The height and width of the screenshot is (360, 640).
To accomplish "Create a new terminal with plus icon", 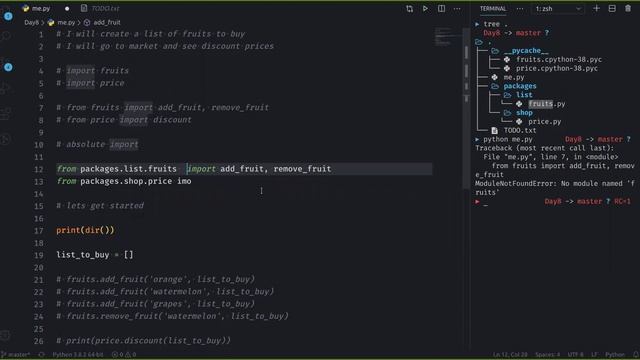I will point(596,9).
